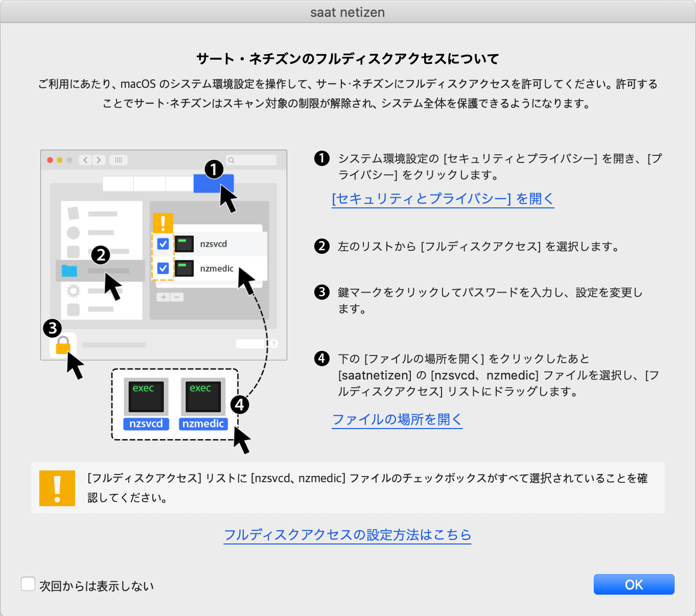Click the warning text about nzsvcd, nzmedic checkboxes

pos(367,488)
